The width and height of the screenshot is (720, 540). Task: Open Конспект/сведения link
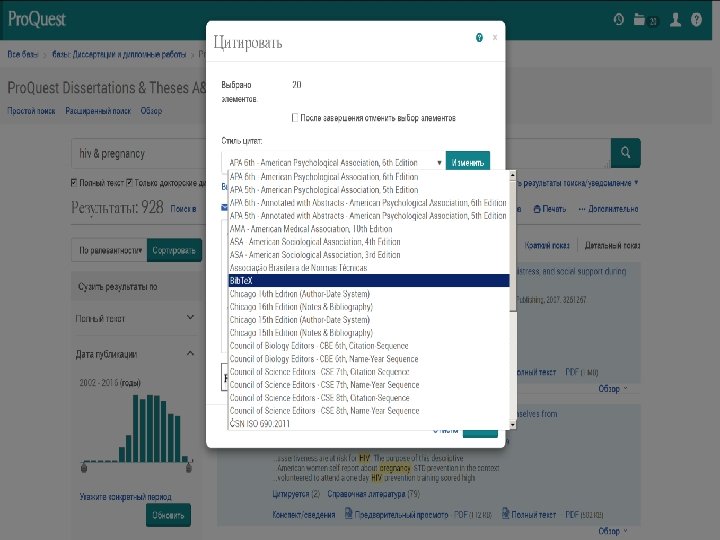coord(304,514)
